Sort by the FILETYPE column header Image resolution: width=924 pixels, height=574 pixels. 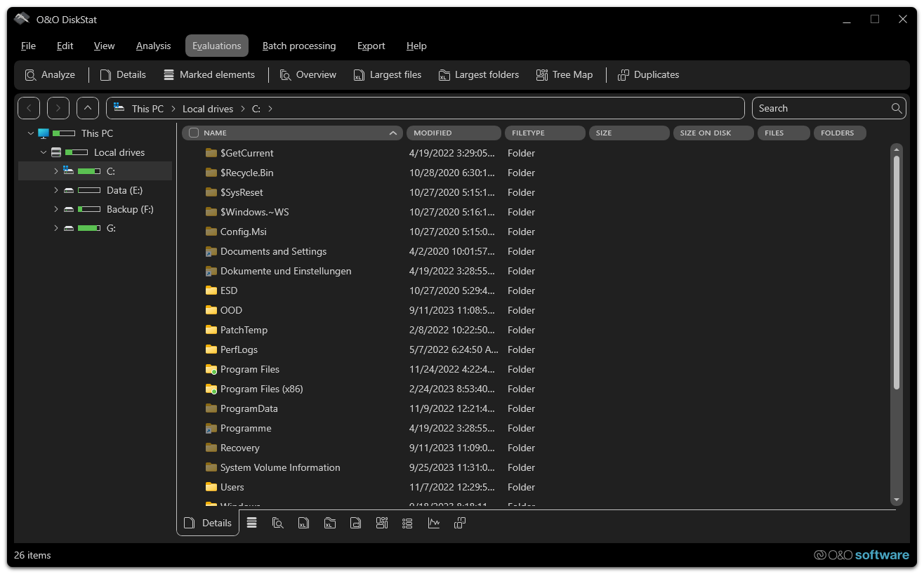tap(545, 133)
